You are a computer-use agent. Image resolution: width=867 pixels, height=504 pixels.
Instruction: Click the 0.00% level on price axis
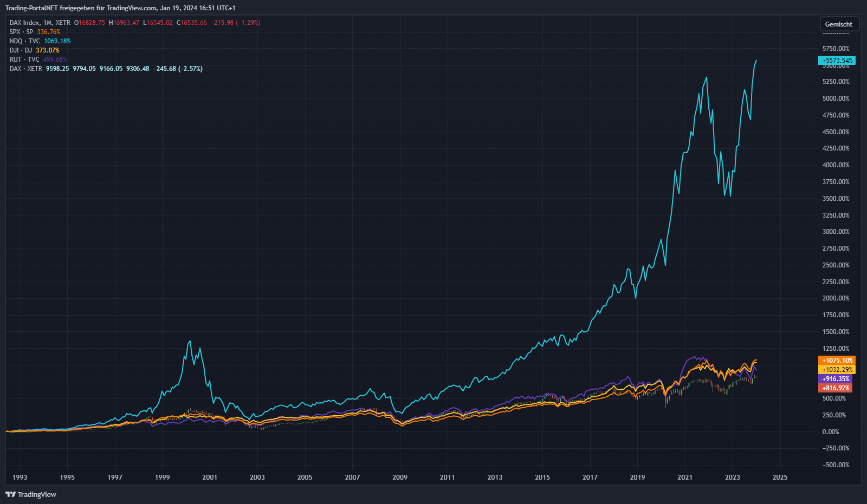coord(830,432)
